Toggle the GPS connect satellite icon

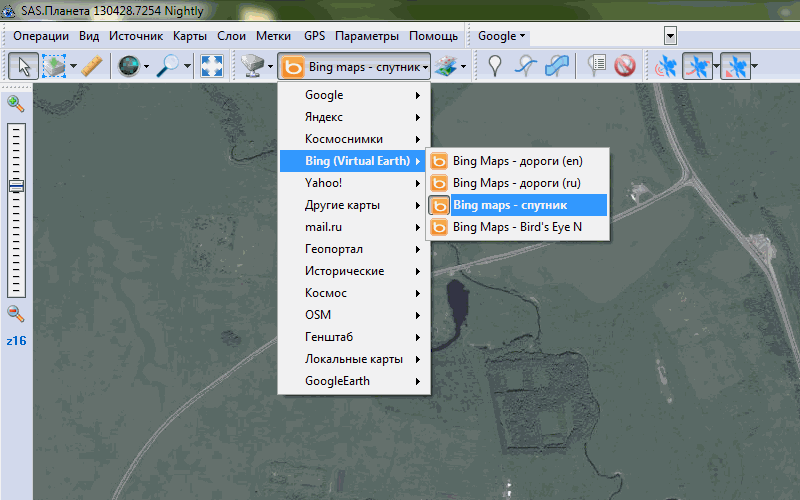(x=663, y=67)
